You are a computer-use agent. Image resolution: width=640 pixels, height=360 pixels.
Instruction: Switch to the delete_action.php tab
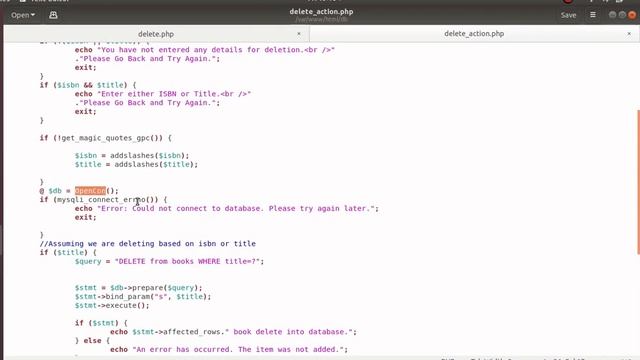point(474,34)
